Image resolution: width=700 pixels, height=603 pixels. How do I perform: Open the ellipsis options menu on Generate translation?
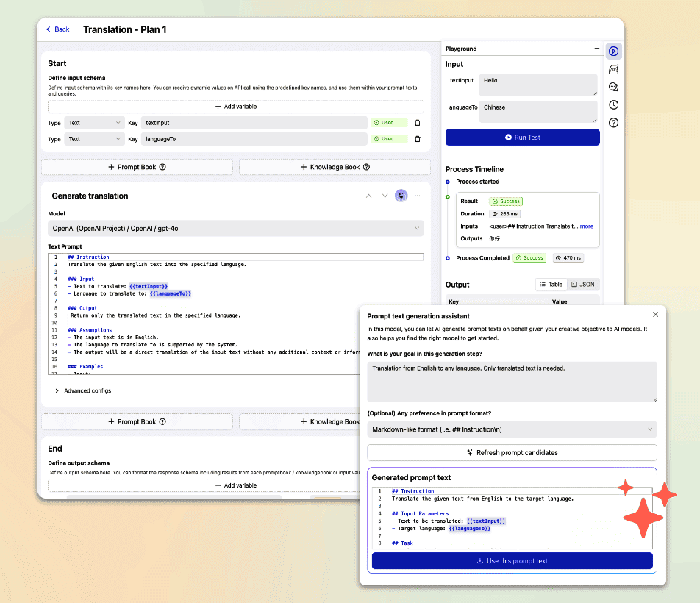417,196
